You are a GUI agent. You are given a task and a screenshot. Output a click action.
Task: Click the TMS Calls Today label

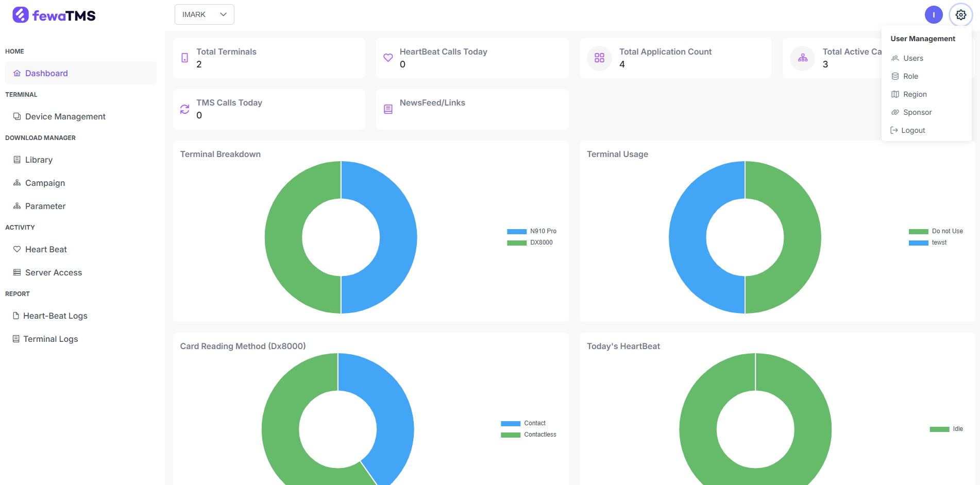click(x=229, y=102)
